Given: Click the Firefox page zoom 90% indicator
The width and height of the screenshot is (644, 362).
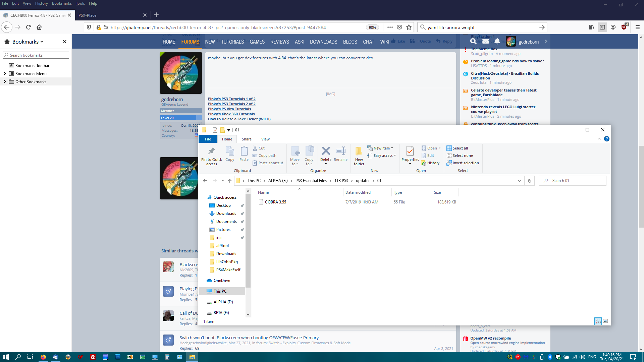Looking at the screenshot, I should click(372, 27).
